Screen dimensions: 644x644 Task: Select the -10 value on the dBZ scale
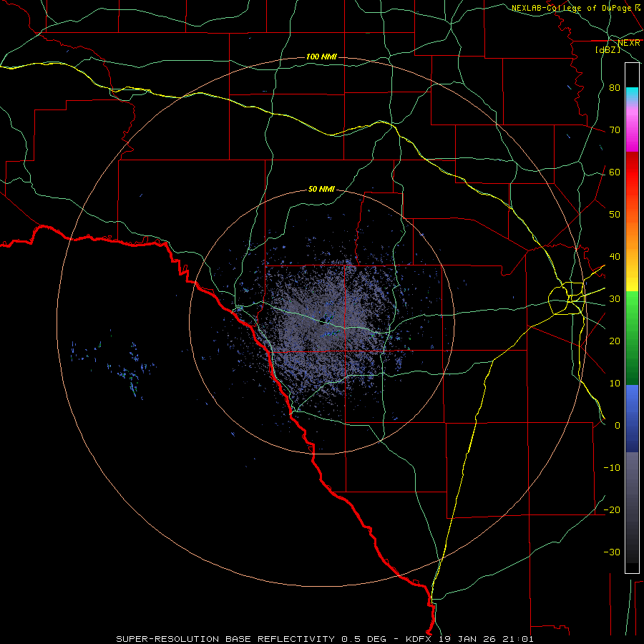pos(612,468)
